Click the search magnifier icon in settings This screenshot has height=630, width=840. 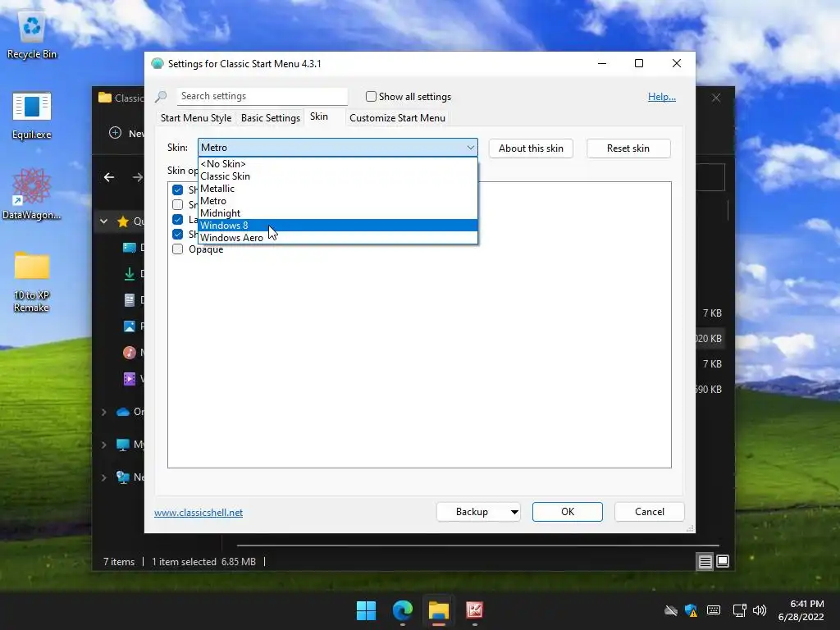161,97
